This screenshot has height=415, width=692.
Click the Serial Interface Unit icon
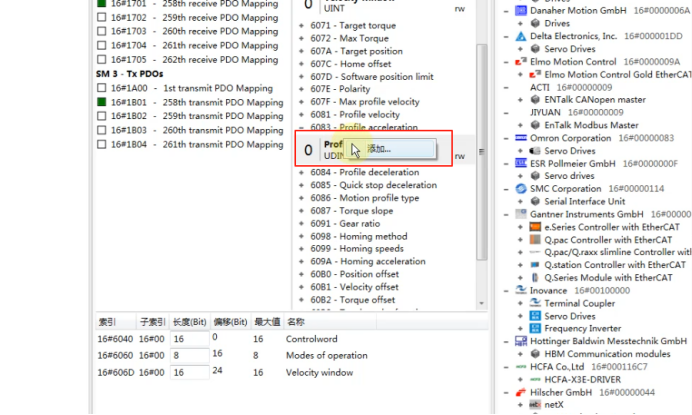535,202
